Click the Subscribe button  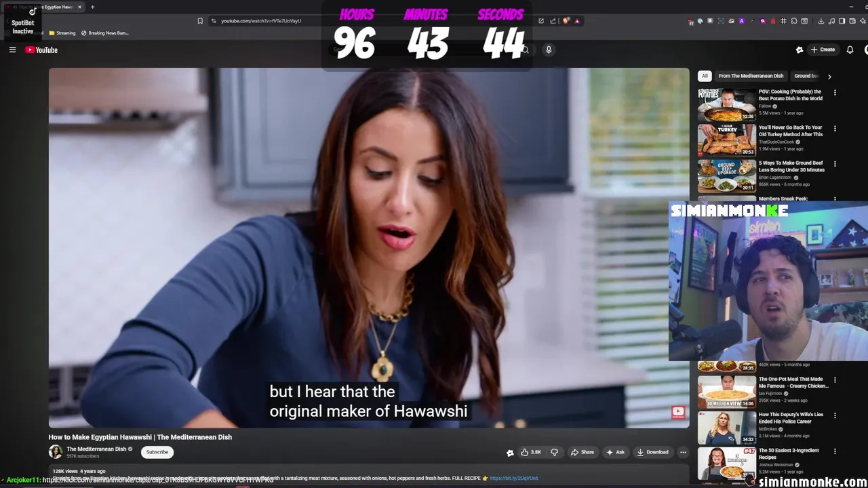(x=157, y=452)
